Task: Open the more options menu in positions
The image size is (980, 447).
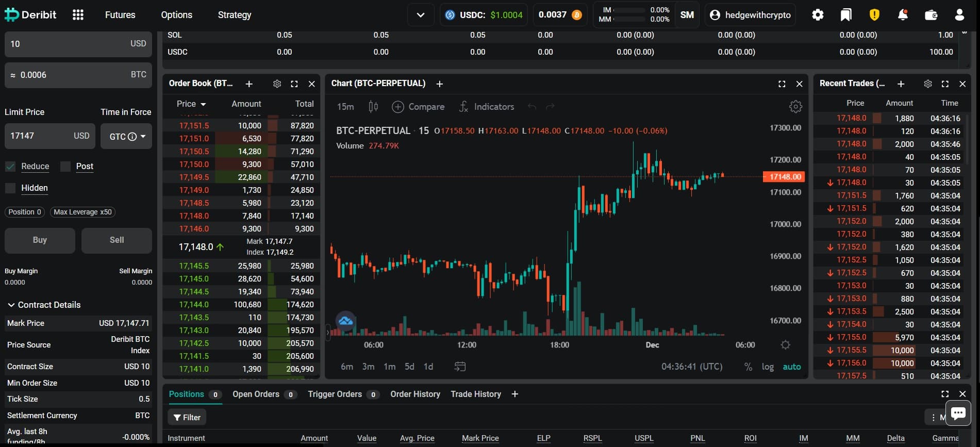Action: click(934, 417)
